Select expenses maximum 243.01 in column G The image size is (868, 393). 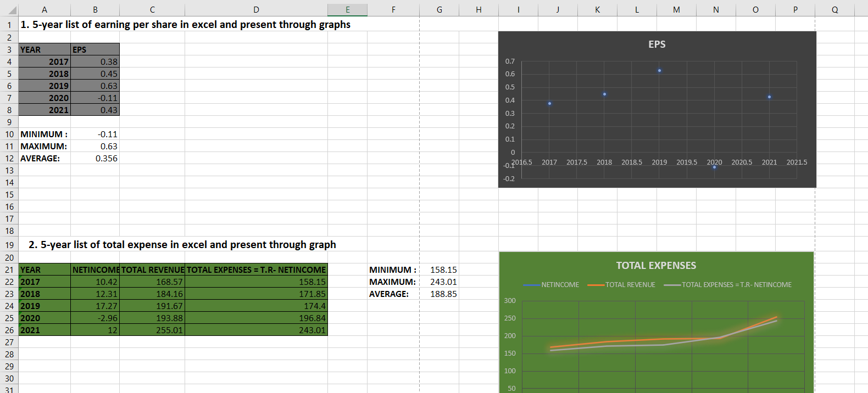click(439, 282)
